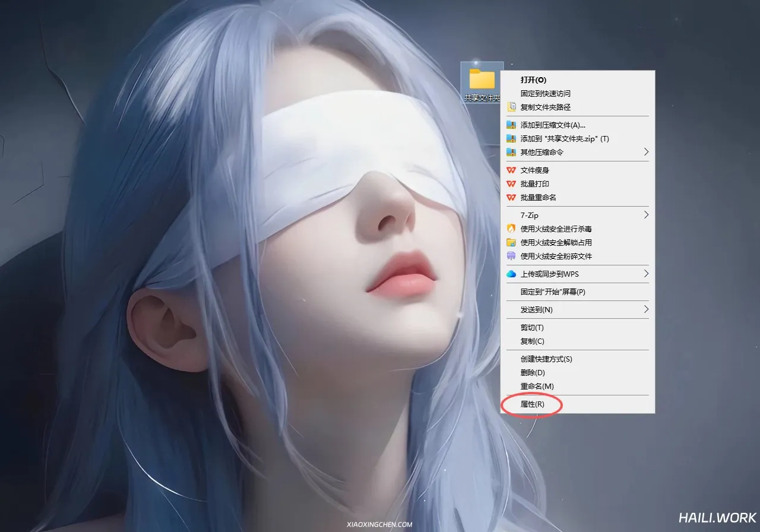The image size is (760, 532).
Task: Click the WPS icon next to 批量打印
Action: pyautogui.click(x=511, y=184)
